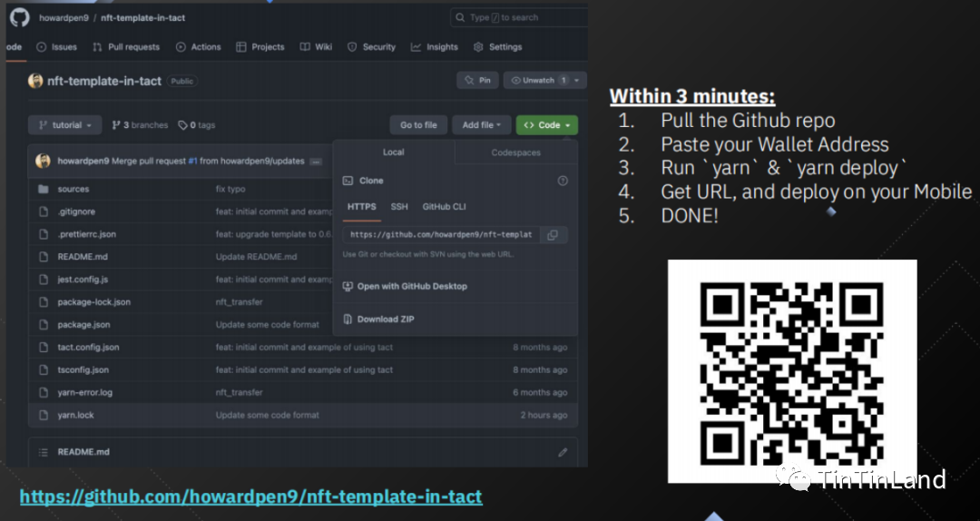Open README.md in the file list

pos(83,257)
